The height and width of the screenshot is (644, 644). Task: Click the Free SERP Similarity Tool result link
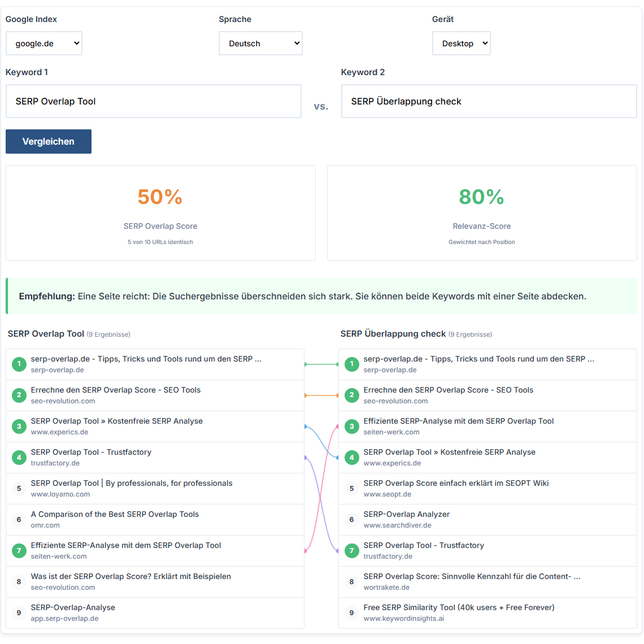(459, 607)
